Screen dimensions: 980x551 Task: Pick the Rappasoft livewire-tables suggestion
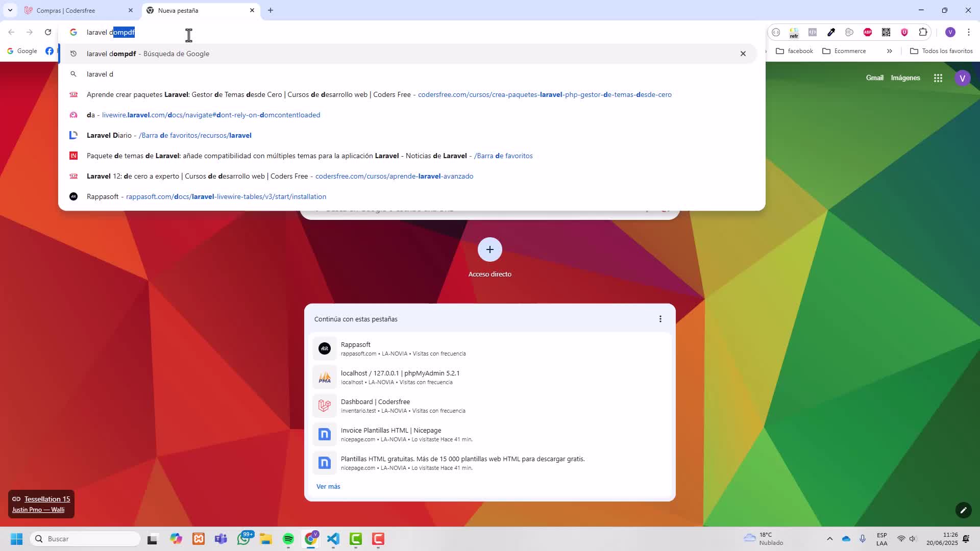coord(407,196)
